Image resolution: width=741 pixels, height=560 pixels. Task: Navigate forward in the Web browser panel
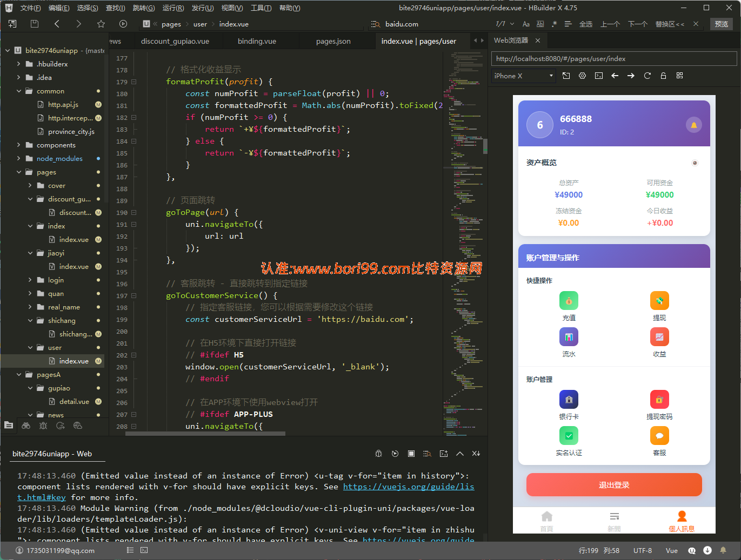[631, 76]
